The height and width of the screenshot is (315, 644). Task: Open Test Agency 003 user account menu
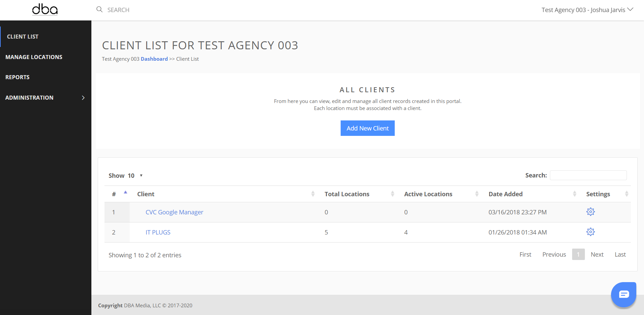587,10
